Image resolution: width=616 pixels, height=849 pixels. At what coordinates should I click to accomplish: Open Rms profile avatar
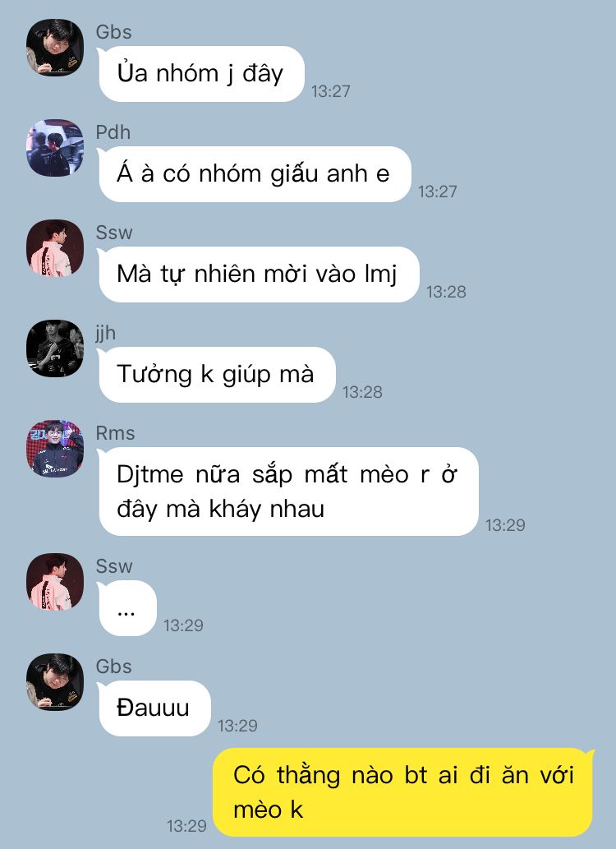[x=55, y=448]
